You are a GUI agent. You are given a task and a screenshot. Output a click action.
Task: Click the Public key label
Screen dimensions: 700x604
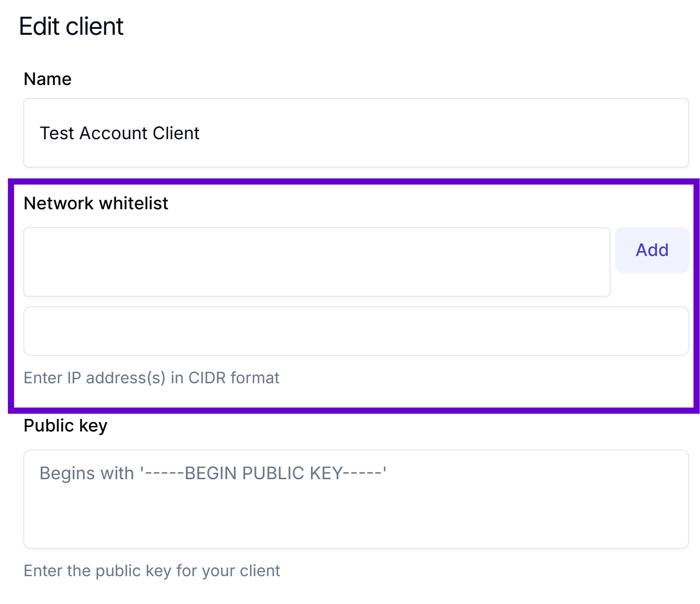[x=66, y=426]
